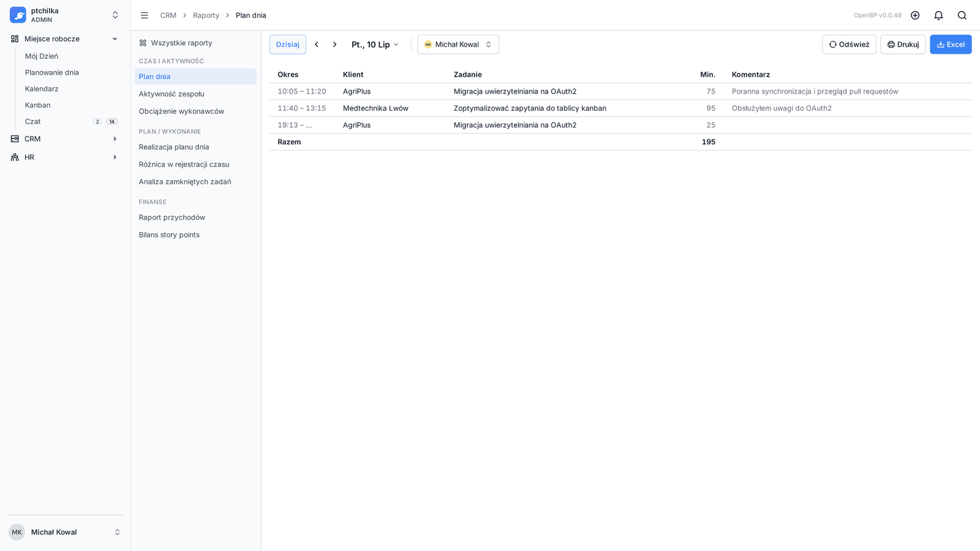
Task: Click the Dzisiaj button
Action: pos(288,44)
